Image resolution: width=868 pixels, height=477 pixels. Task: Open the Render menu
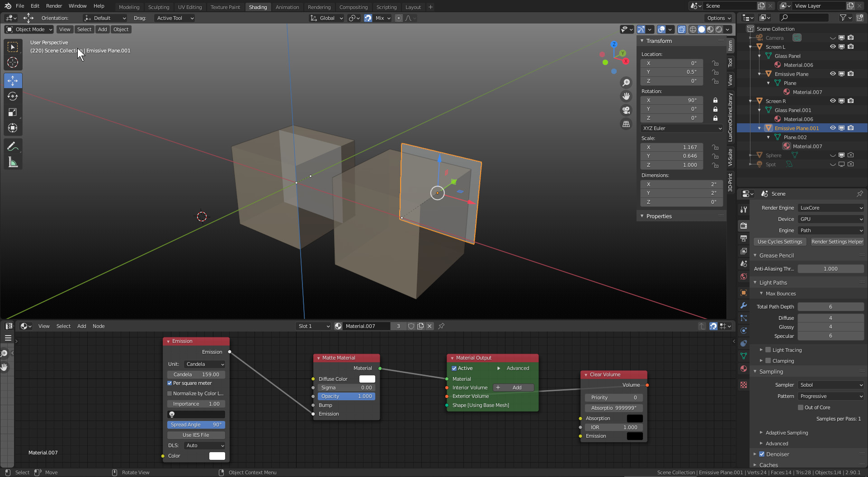[54, 6]
